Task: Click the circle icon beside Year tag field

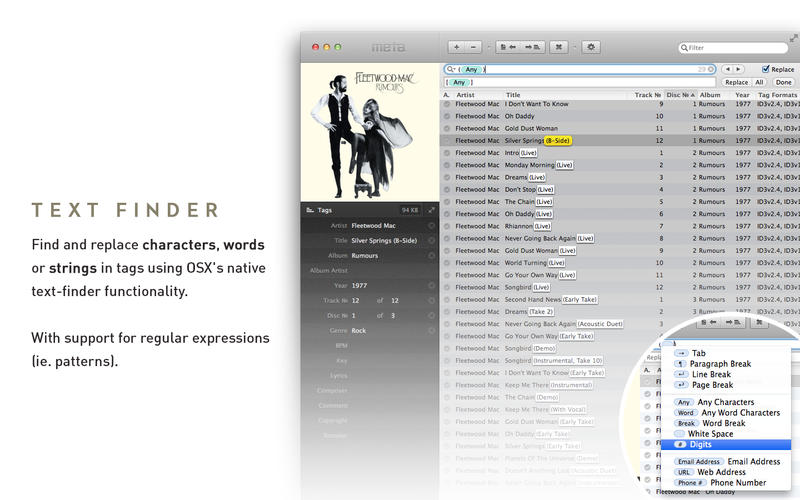Action: (x=432, y=285)
